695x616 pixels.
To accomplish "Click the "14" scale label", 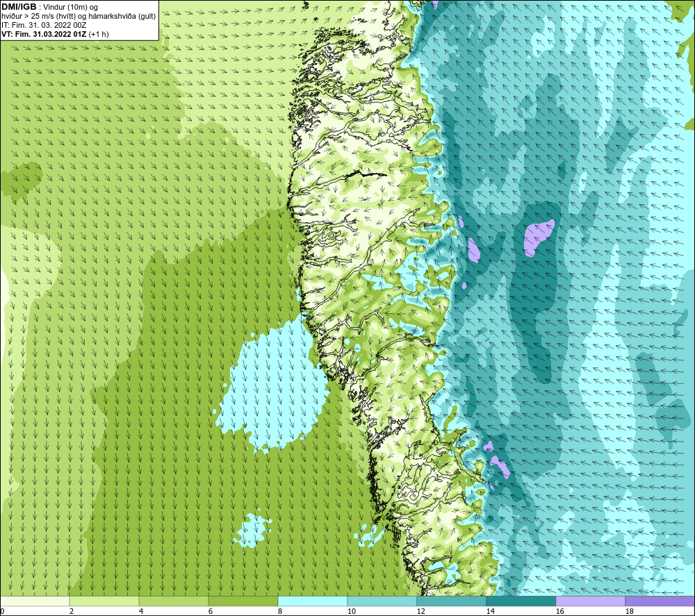I will coord(490,611).
